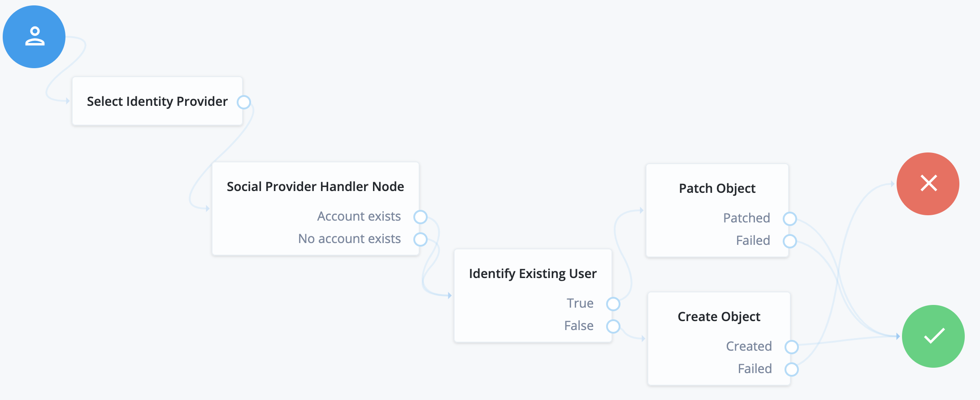
Task: Select the Patch Object node
Action: click(x=716, y=188)
